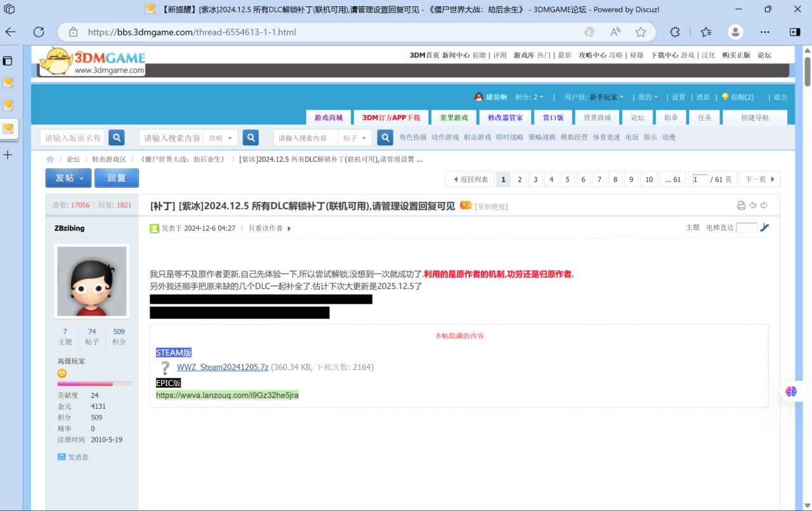Open the 攻略 search type dropdown
The width and height of the screenshot is (812, 511).
click(x=221, y=138)
